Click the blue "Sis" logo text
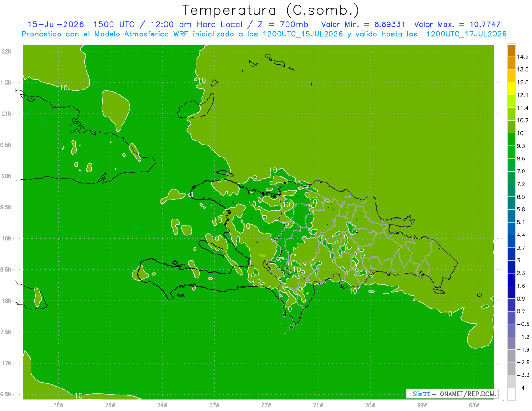The width and height of the screenshot is (532, 411). (x=417, y=394)
